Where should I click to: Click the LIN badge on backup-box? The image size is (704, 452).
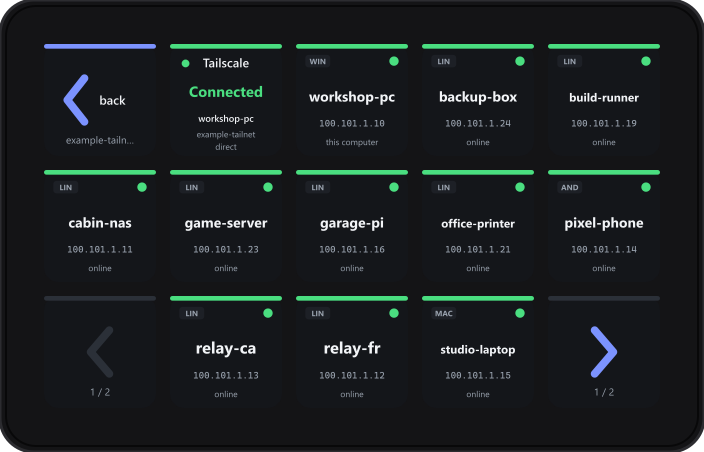click(444, 61)
